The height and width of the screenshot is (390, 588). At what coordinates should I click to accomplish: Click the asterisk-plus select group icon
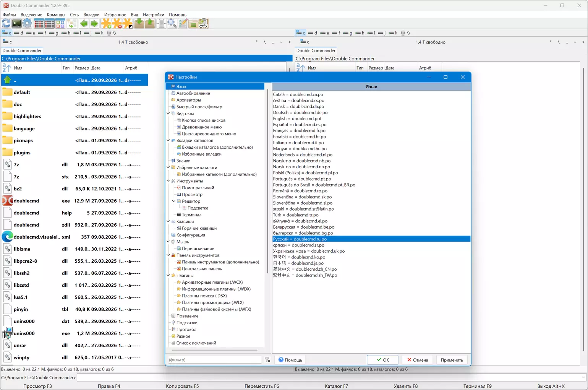point(106,24)
